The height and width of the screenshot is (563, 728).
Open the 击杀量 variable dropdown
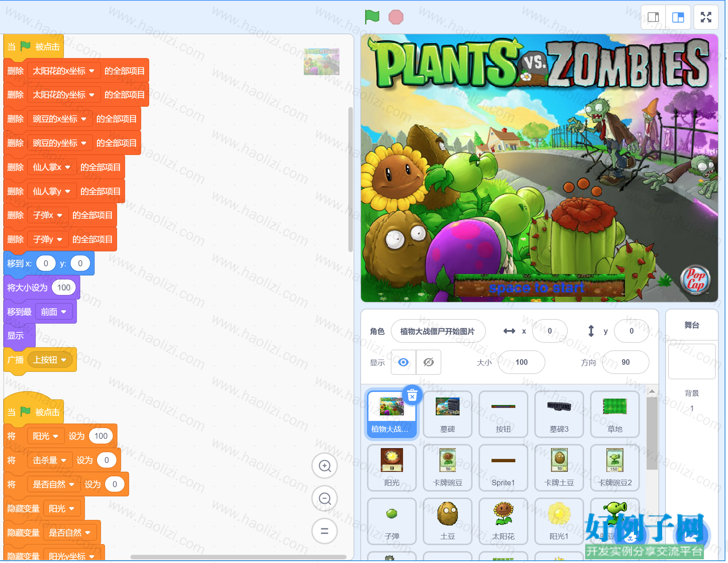50,460
